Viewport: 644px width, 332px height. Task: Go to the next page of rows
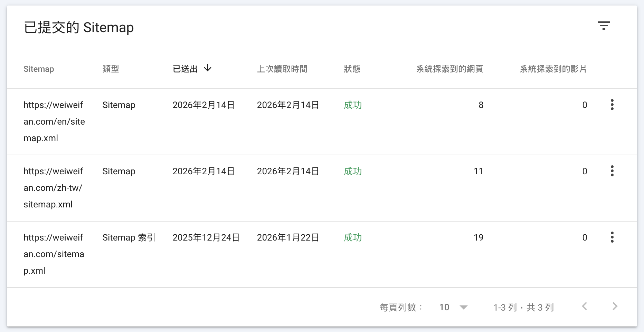[x=615, y=306]
